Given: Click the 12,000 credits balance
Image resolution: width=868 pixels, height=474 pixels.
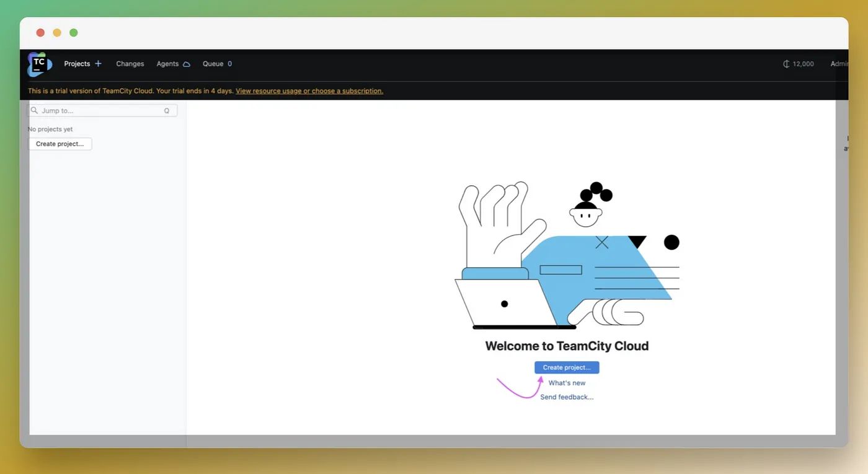Looking at the screenshot, I should pyautogui.click(x=799, y=64).
